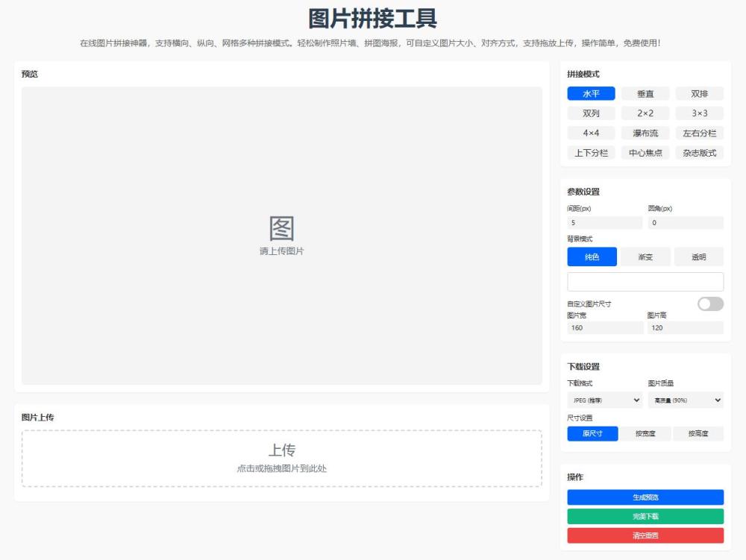Select 渐变 background mode
Image resolution: width=746 pixels, height=560 pixels.
point(645,257)
